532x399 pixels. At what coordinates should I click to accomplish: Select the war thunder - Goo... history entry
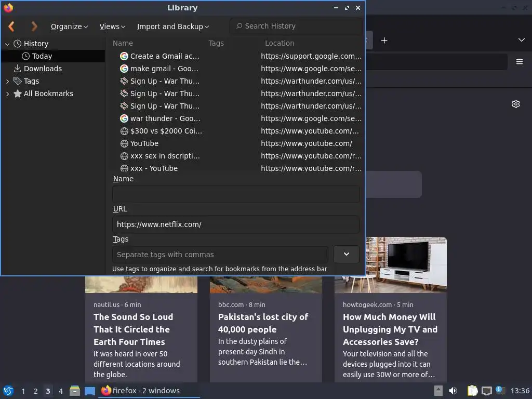[x=165, y=119]
